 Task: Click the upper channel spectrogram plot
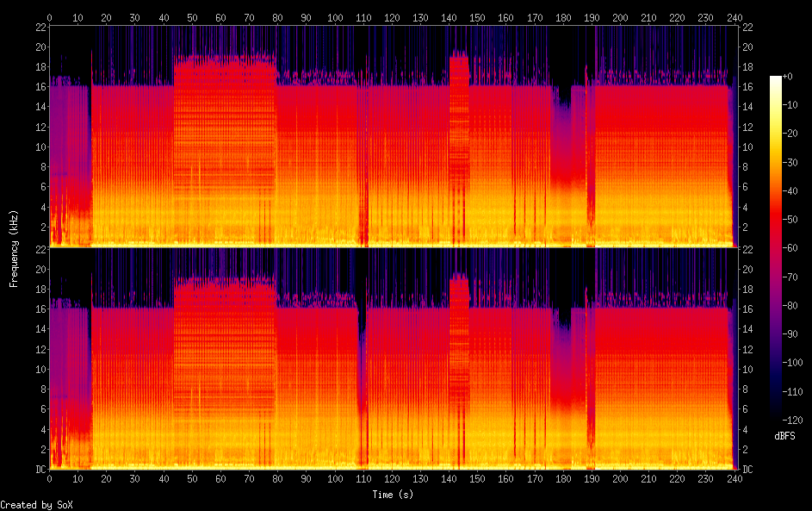click(x=394, y=136)
